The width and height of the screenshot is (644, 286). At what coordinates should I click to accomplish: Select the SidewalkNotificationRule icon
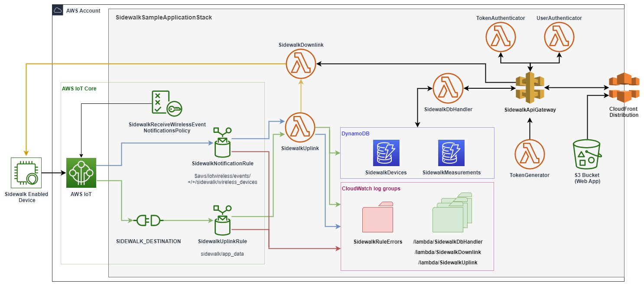tap(223, 142)
